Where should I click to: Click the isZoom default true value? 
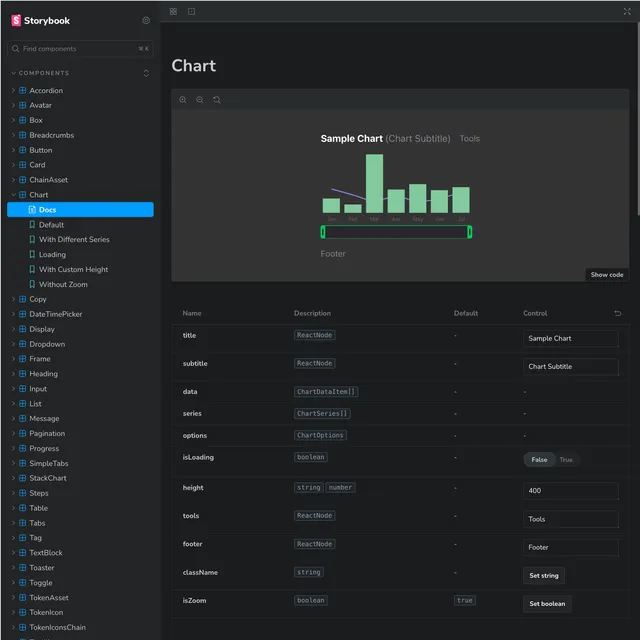click(464, 600)
